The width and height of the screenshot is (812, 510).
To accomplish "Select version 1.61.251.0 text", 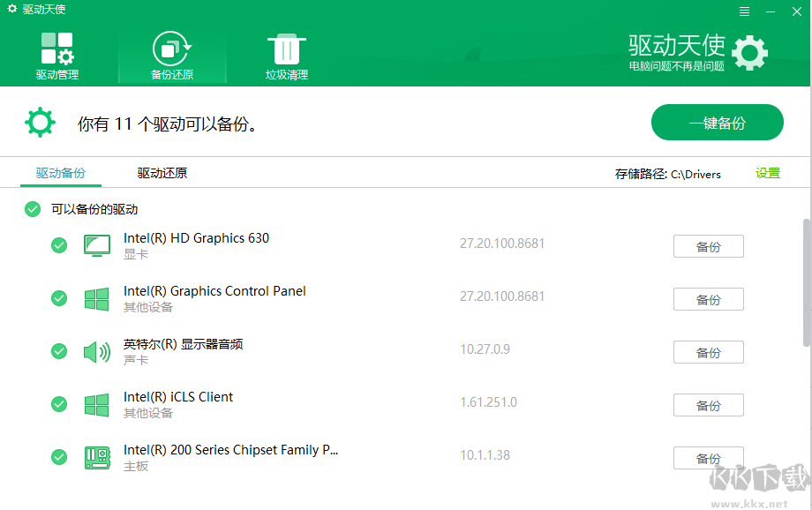I will 488,401.
